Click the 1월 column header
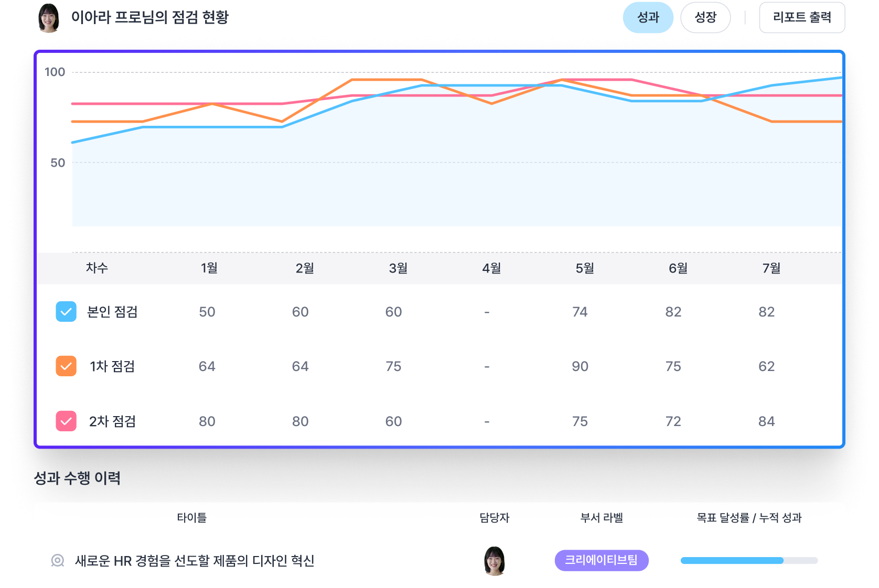Viewport: 879px width, 588px height. click(209, 268)
